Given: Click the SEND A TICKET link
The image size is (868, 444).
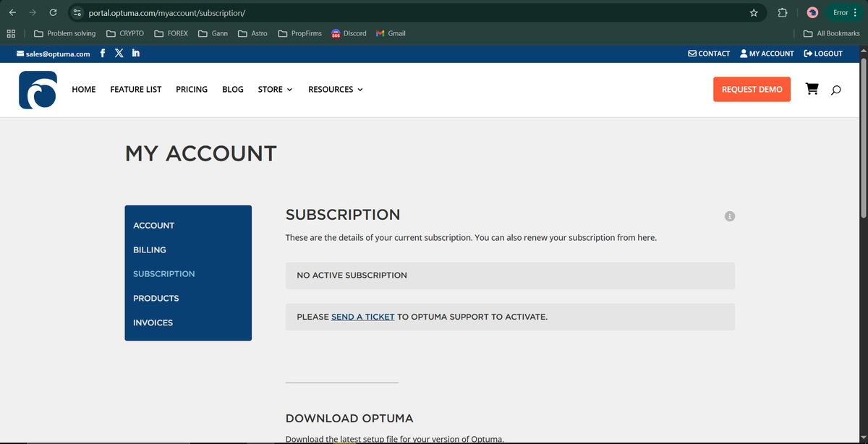Looking at the screenshot, I should [363, 317].
